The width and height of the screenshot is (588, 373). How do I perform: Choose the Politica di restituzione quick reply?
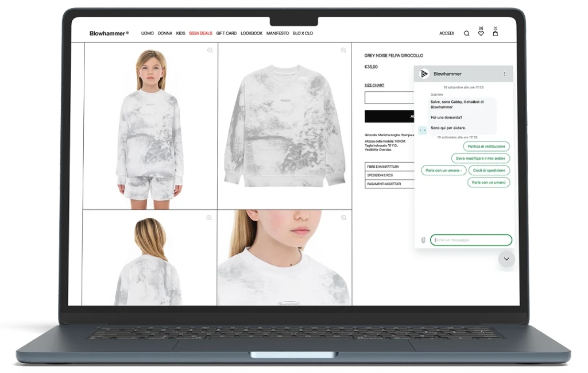(x=486, y=147)
